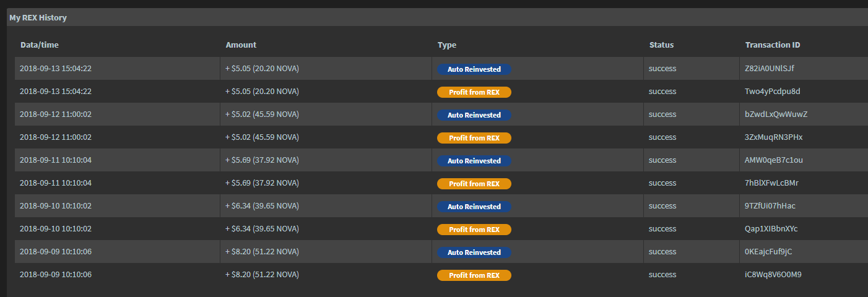Click Profit from REX badge for 2018-09-09
The image size is (868, 297).
[474, 275]
